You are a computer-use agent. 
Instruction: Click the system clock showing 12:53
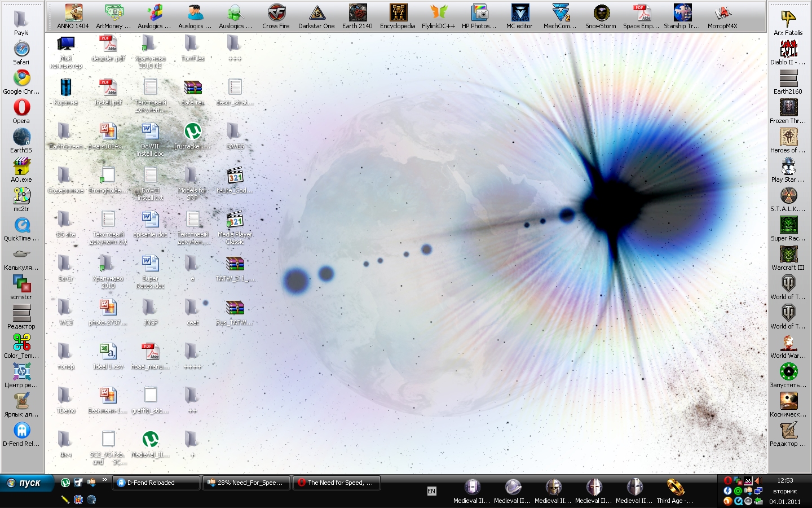click(785, 480)
